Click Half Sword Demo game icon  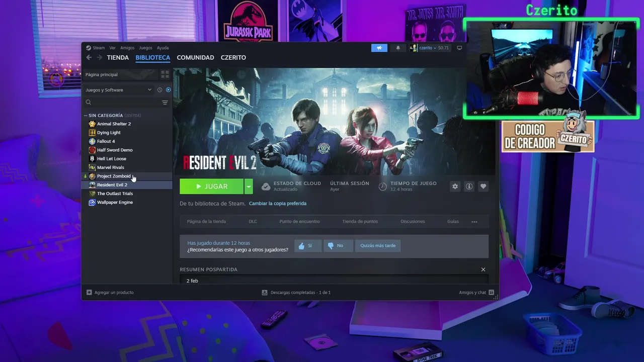[x=92, y=150]
